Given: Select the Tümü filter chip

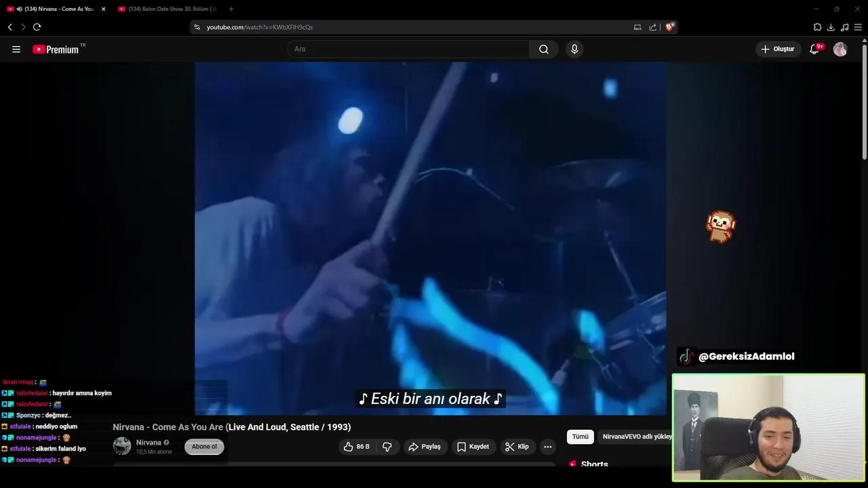Looking at the screenshot, I should point(580,436).
